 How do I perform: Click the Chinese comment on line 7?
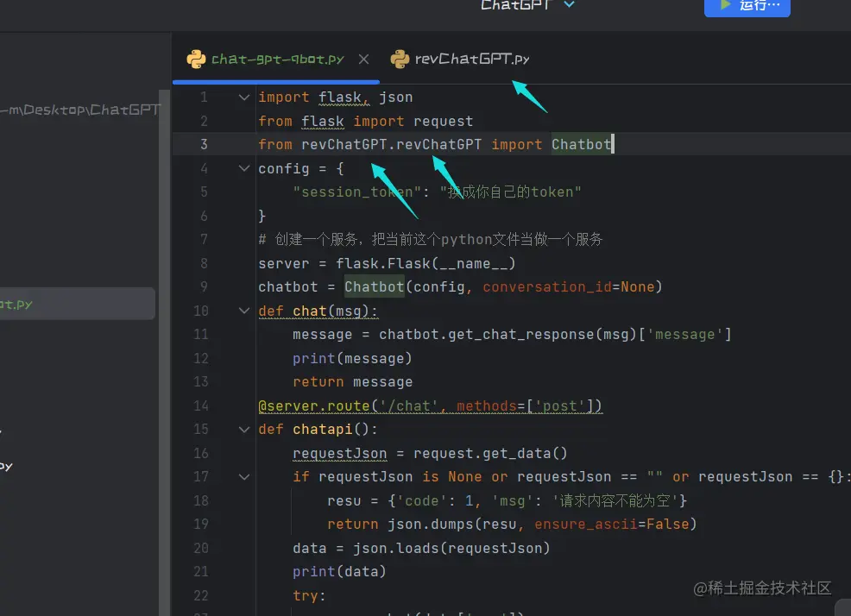[x=431, y=239]
